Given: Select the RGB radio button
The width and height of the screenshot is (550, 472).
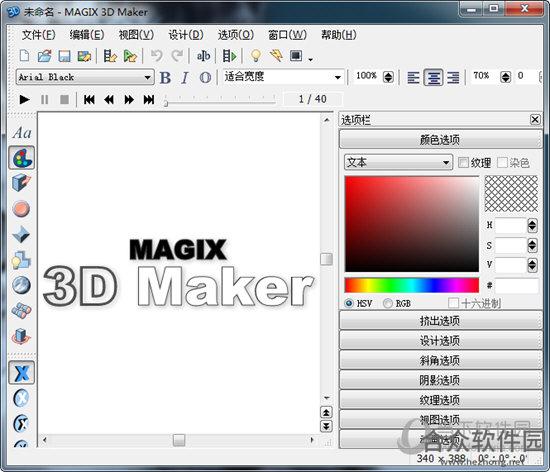Looking at the screenshot, I should pos(388,303).
